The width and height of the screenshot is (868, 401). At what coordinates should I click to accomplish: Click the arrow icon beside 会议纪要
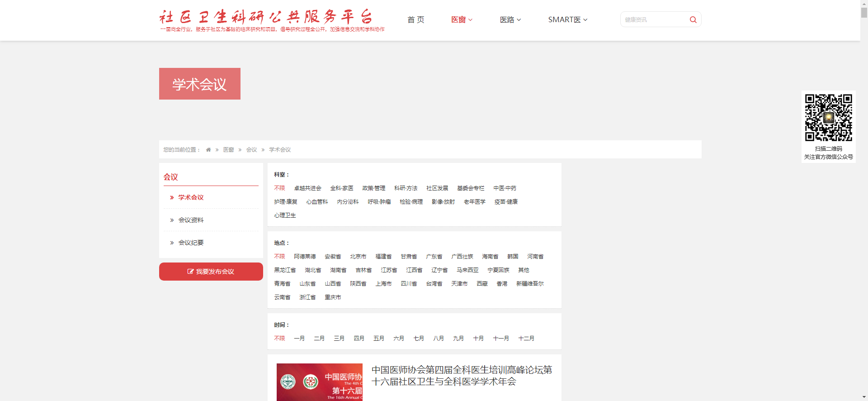(172, 243)
